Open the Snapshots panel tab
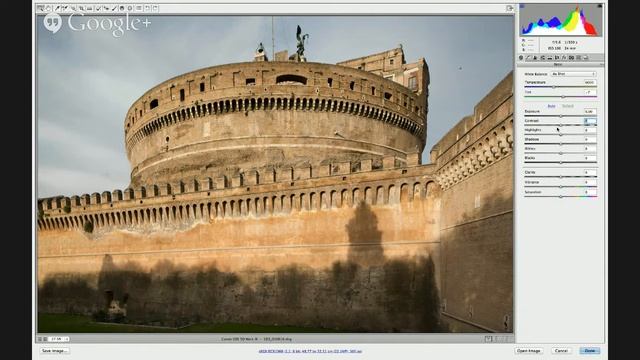The width and height of the screenshot is (640, 360). click(x=586, y=58)
